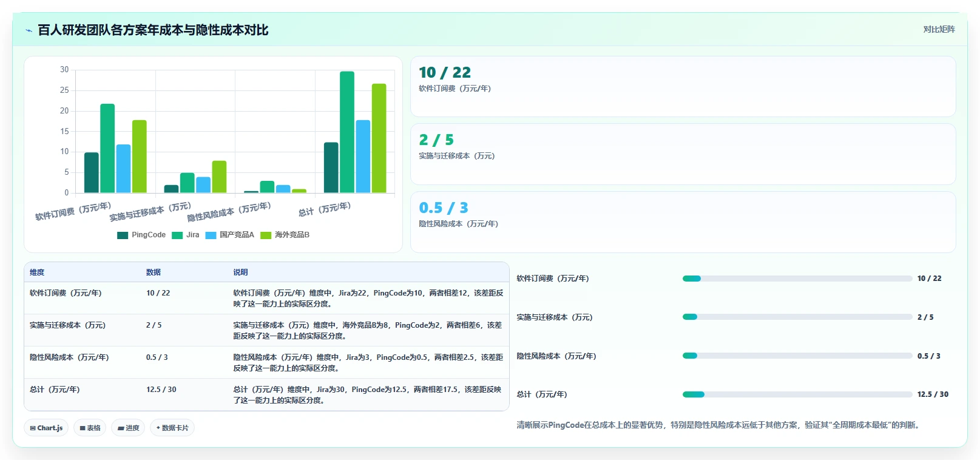Click the 隐性风险成本 progress bar
The height and width of the screenshot is (460, 980).
click(797, 356)
